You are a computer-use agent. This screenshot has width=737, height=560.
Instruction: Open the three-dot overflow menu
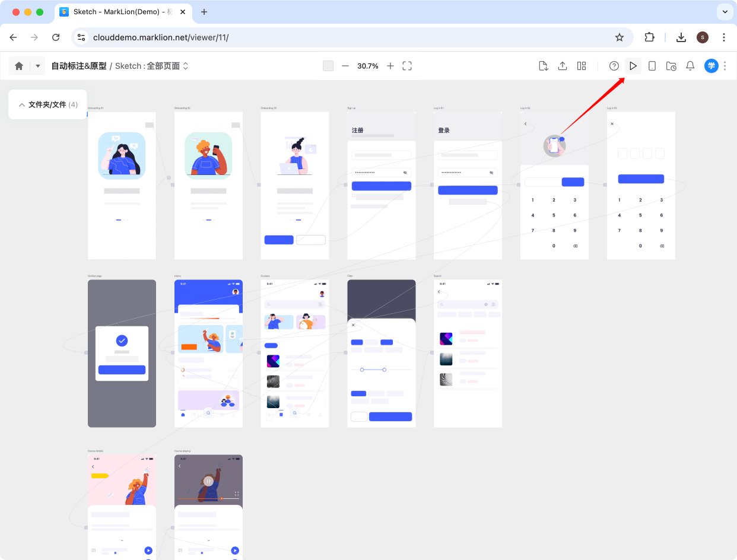[x=725, y=66]
